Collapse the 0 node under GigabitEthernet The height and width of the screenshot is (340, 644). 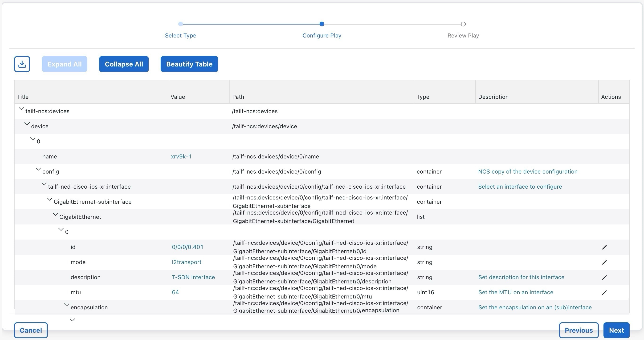pos(61,229)
